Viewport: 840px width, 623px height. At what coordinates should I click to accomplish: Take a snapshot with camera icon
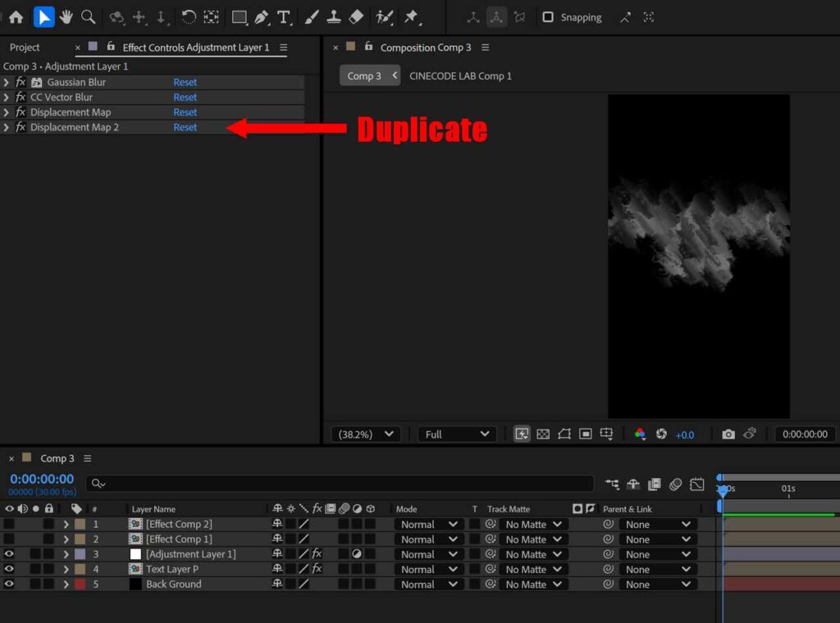(728, 434)
